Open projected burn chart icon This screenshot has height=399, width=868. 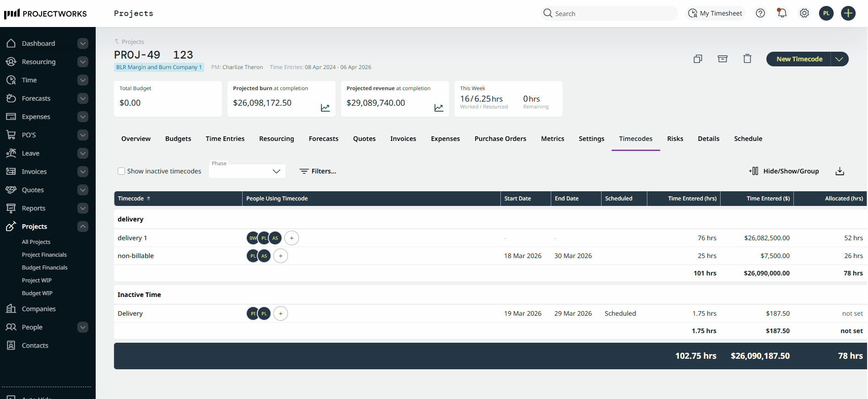(x=325, y=108)
